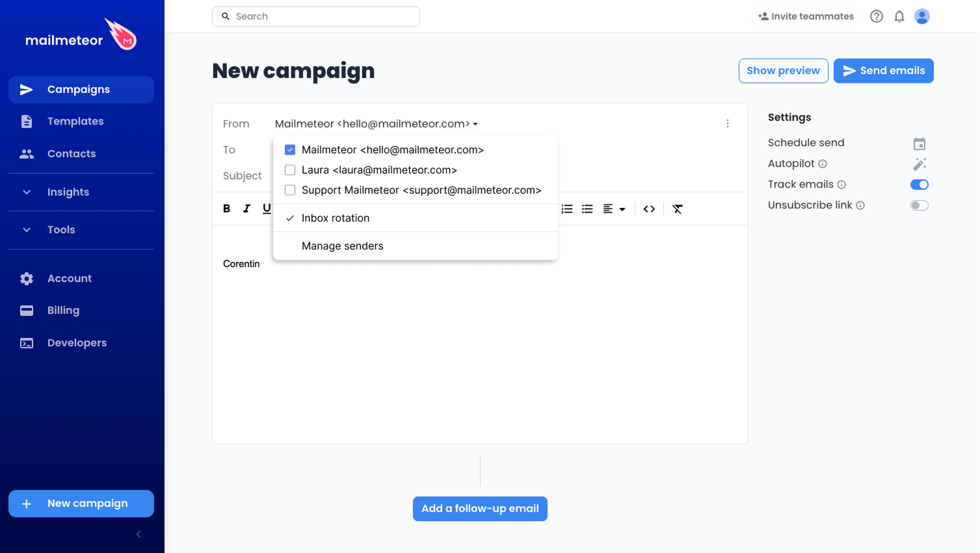
Task: Open the help question mark icon
Action: click(877, 16)
